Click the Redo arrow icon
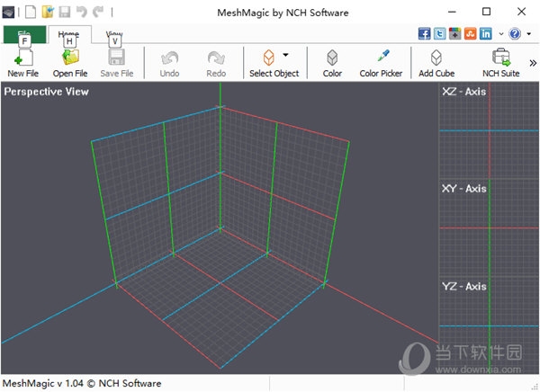The image size is (540, 392). click(x=216, y=58)
